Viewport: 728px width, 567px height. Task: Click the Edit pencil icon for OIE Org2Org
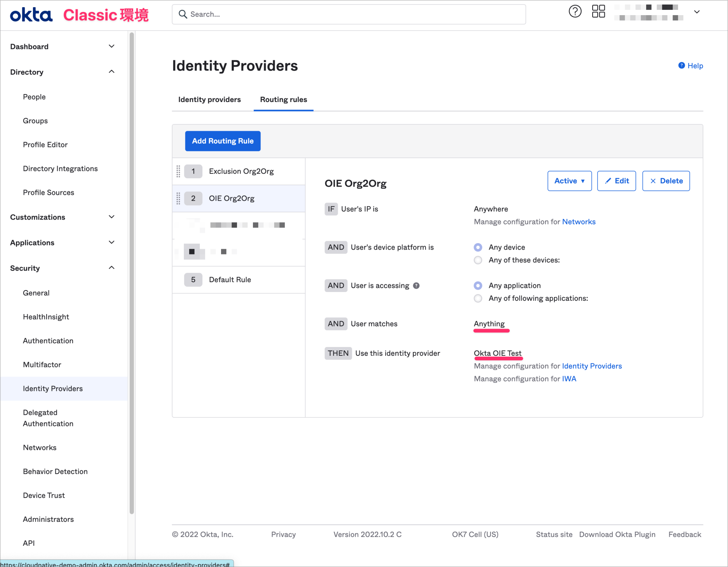(x=616, y=181)
